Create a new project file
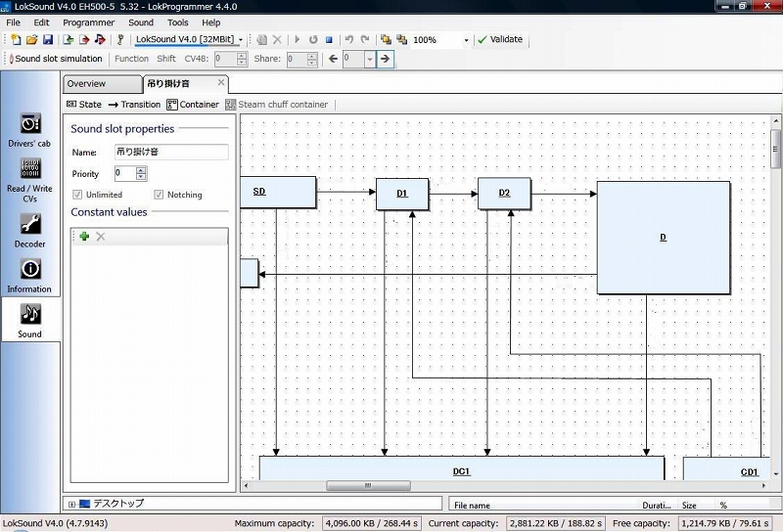 (16, 39)
